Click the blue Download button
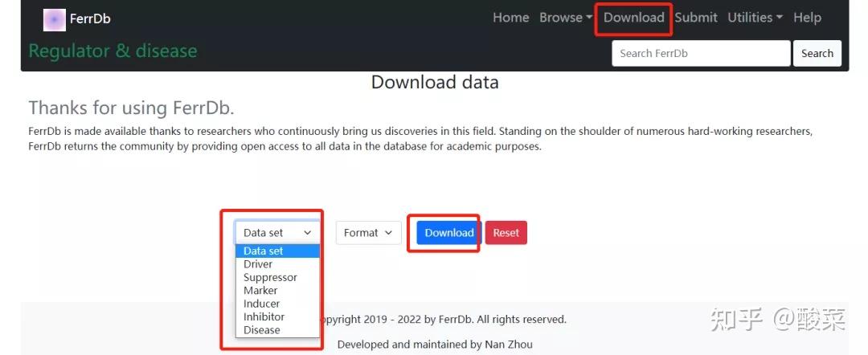Viewport: 868px width, 355px height. coord(448,233)
